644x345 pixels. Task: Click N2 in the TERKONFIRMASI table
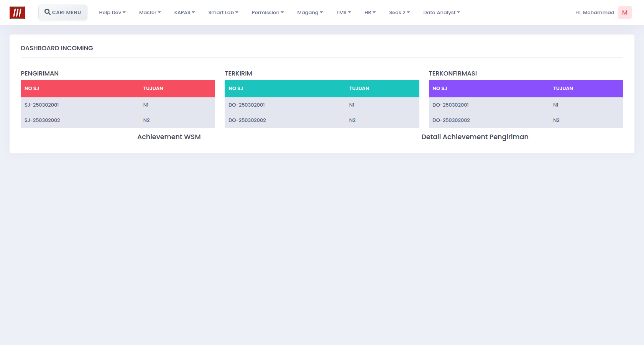click(x=556, y=120)
